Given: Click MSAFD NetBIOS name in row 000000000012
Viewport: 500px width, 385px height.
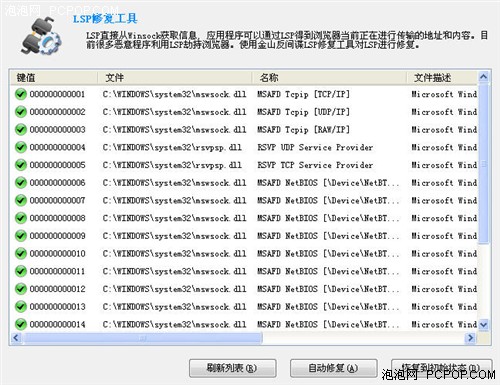Looking at the screenshot, I should pyautogui.click(x=328, y=289).
